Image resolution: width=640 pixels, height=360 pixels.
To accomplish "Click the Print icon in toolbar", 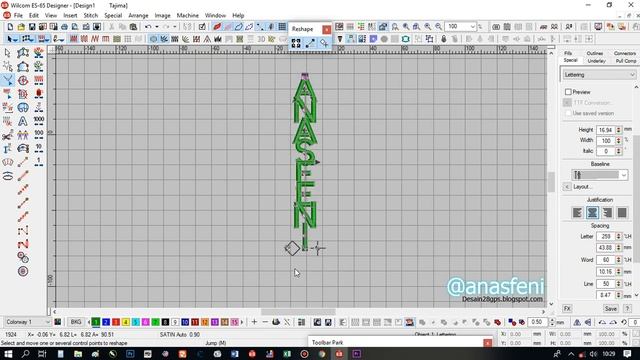I will pos(64,27).
